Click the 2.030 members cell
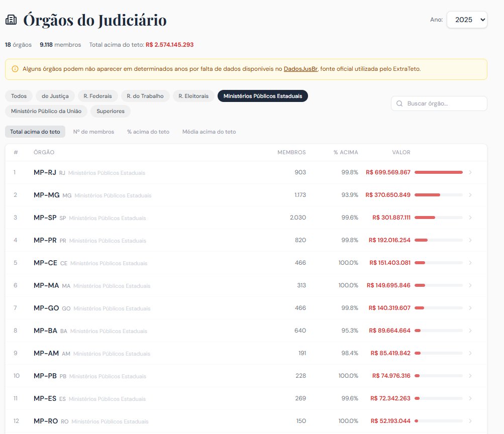This screenshot has width=504, height=434. pyautogui.click(x=298, y=218)
